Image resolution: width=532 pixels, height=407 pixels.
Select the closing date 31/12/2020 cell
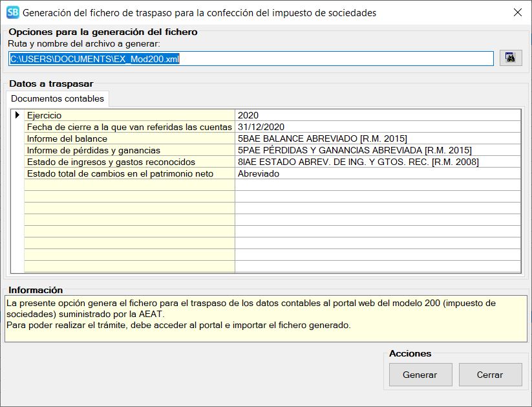[x=378, y=127]
